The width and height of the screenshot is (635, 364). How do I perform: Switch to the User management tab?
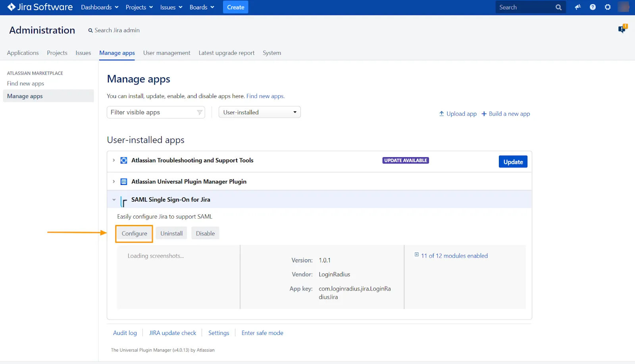click(167, 53)
